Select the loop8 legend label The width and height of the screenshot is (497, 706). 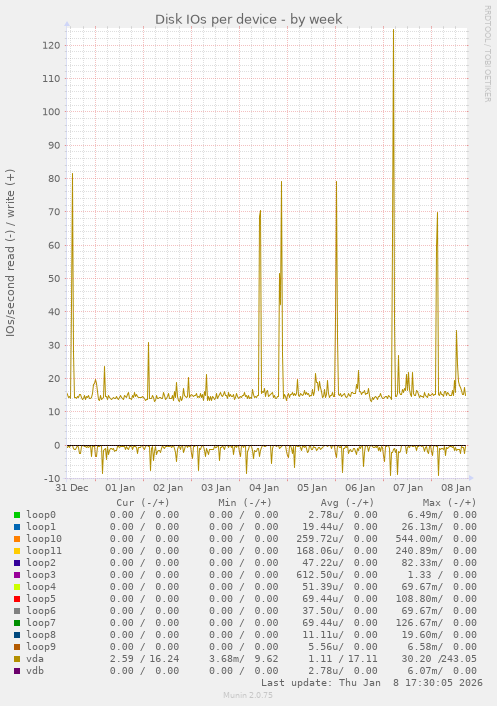tap(41, 635)
